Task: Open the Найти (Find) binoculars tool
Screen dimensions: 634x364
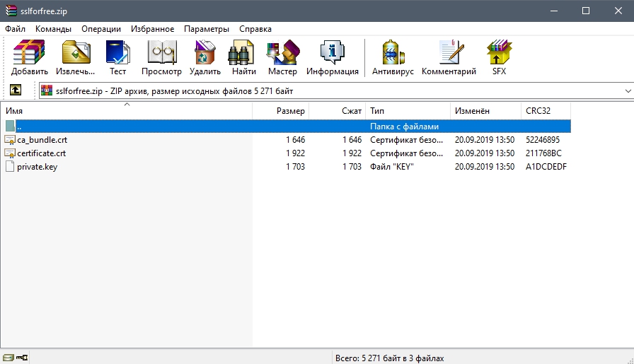Action: click(243, 58)
